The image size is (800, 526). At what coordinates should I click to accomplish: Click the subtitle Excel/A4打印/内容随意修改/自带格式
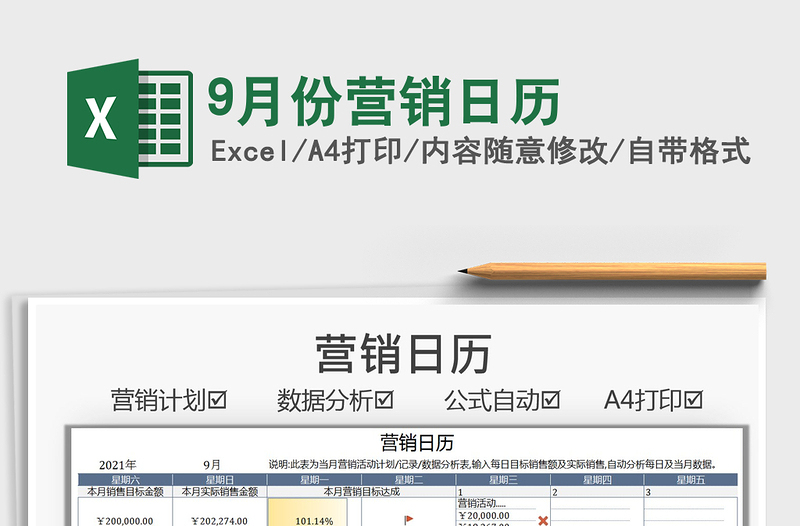tap(480, 151)
